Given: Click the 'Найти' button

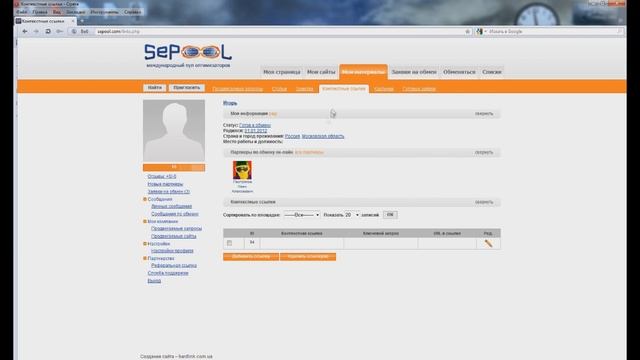Looking at the screenshot, I should (155, 88).
